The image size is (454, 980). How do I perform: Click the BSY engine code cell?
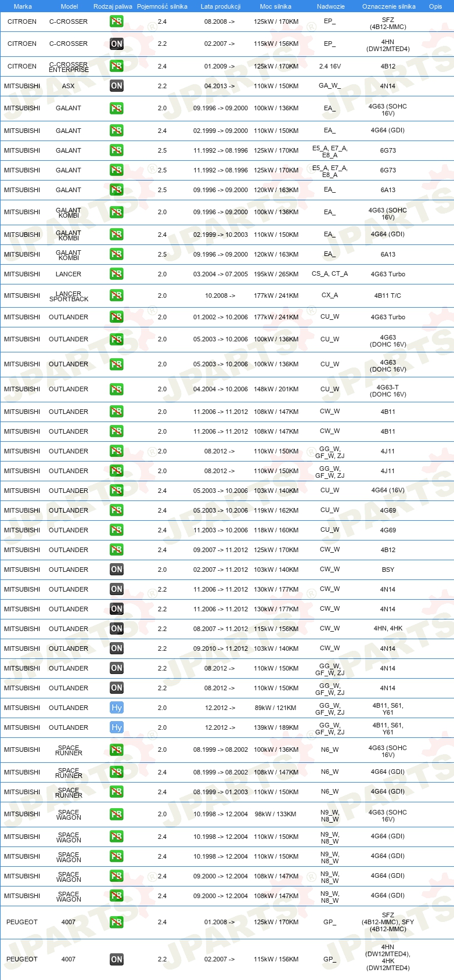[388, 570]
